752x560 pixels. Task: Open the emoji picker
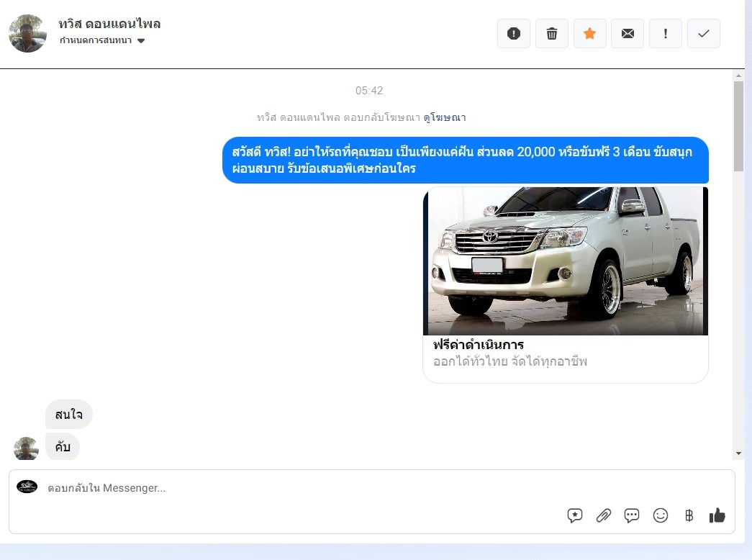coord(661,515)
